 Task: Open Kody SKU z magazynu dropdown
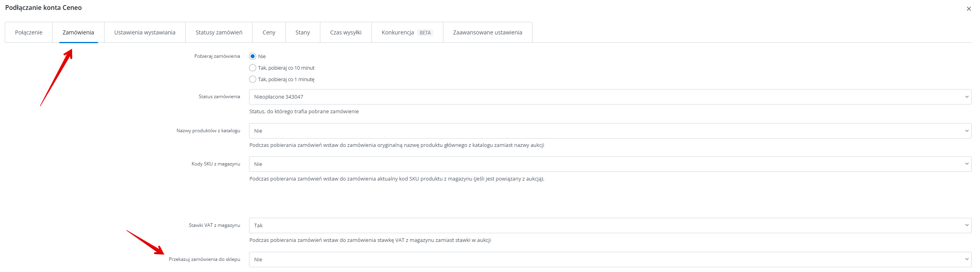pos(610,164)
